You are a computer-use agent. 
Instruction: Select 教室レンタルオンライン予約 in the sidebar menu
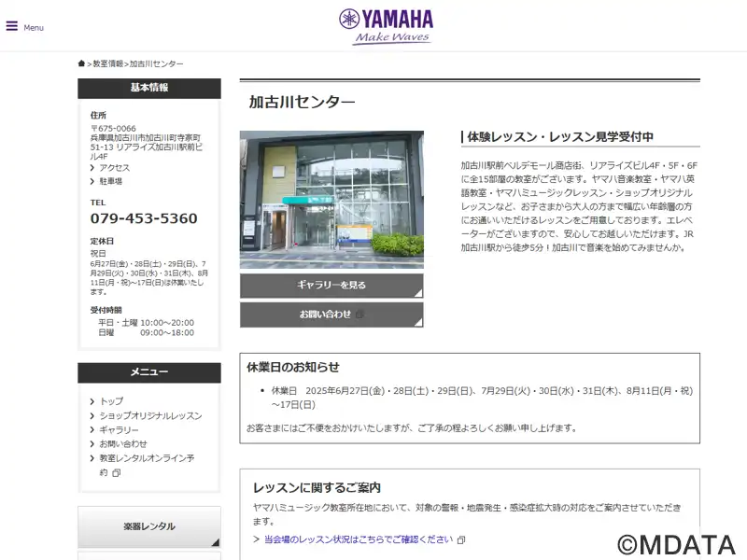click(x=147, y=465)
